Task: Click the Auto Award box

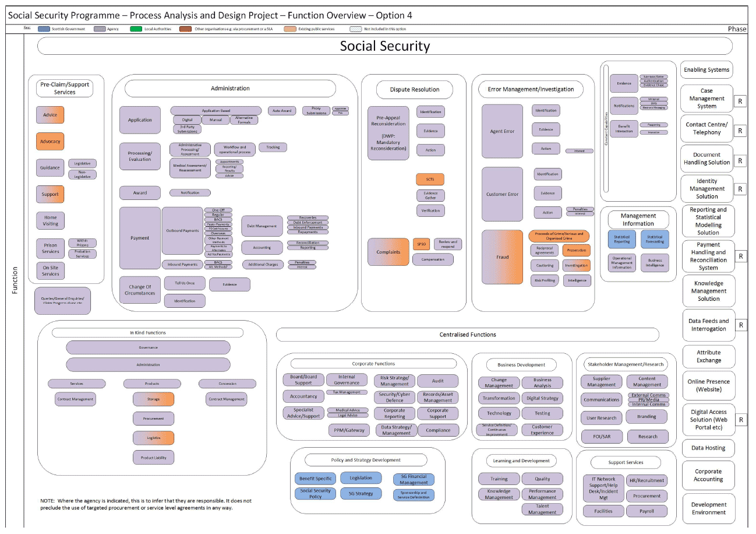Action: [x=282, y=110]
